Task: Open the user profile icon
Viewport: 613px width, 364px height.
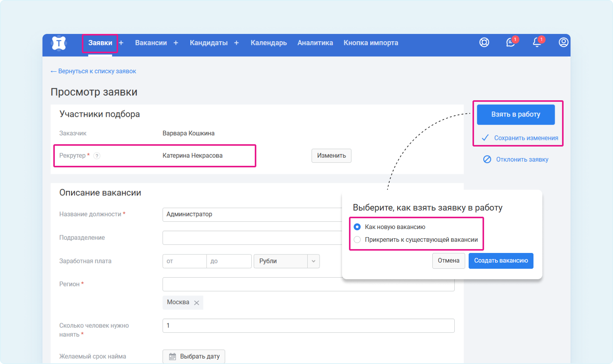Action: (x=563, y=42)
